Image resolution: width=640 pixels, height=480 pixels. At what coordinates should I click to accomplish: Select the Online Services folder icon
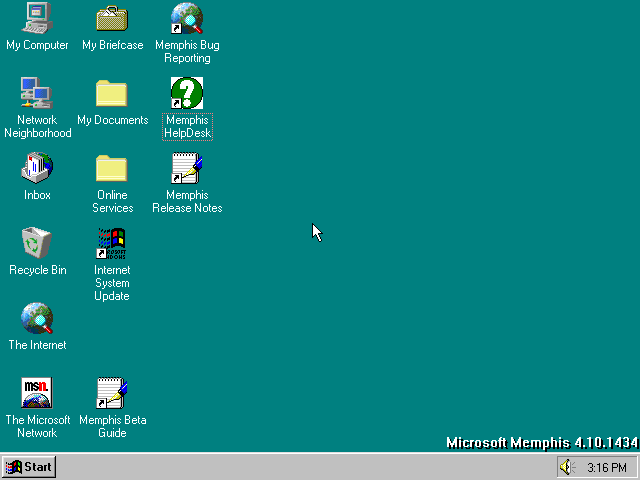coord(112,168)
